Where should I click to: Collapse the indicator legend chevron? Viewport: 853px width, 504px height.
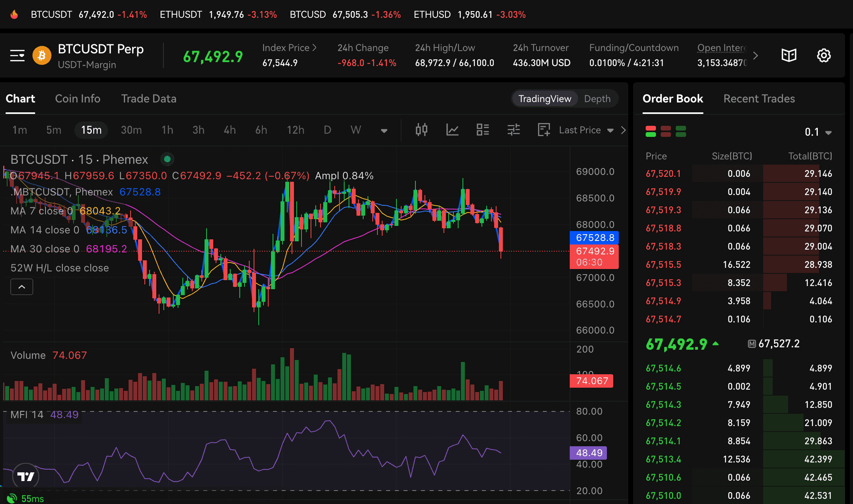click(22, 287)
